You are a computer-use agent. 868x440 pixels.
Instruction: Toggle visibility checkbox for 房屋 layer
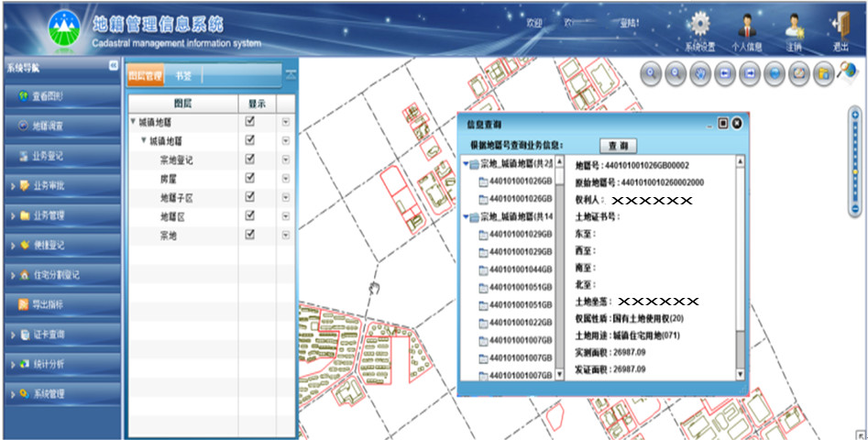(x=249, y=178)
